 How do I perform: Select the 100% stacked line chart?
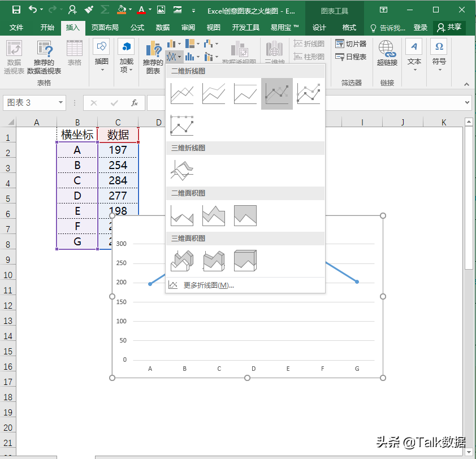click(x=245, y=93)
